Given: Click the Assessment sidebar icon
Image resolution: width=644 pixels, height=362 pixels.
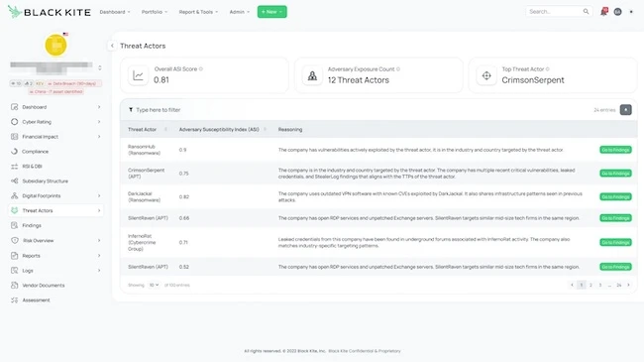Looking at the screenshot, I should tap(15, 300).
